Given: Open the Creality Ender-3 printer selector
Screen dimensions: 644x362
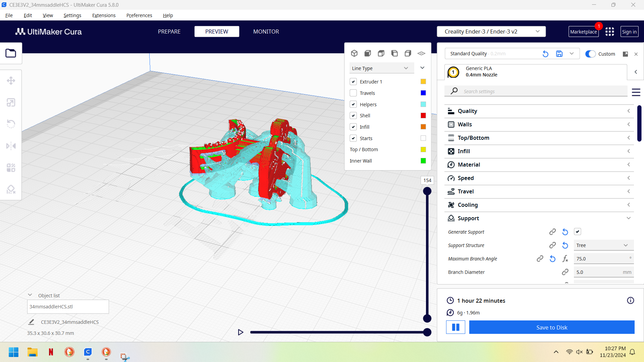Looking at the screenshot, I should click(x=491, y=32).
